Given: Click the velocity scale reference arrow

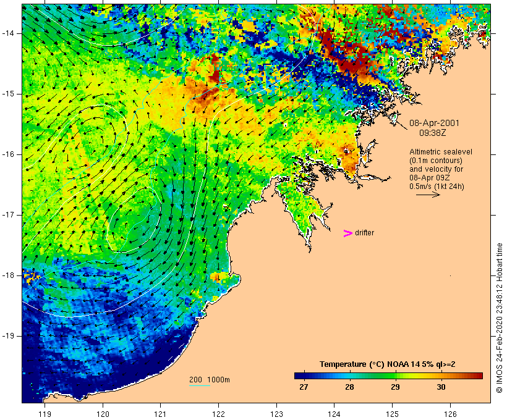Looking at the screenshot, I should point(428,195).
